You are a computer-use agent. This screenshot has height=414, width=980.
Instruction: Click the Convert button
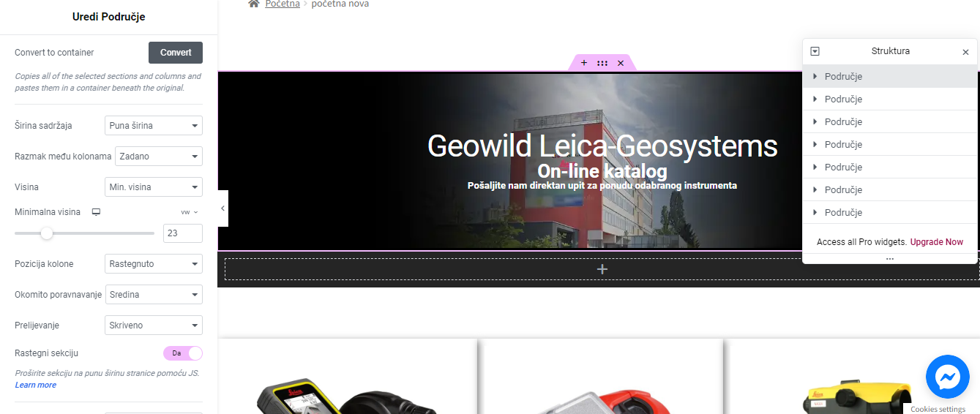176,53
